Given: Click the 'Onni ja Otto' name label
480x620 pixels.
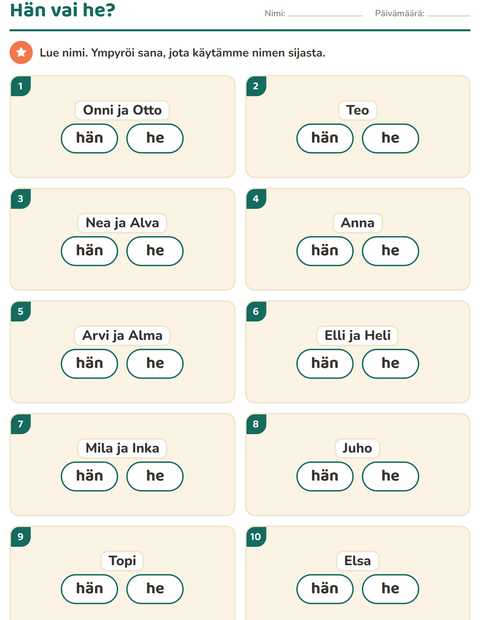Looking at the screenshot, I should (122, 110).
